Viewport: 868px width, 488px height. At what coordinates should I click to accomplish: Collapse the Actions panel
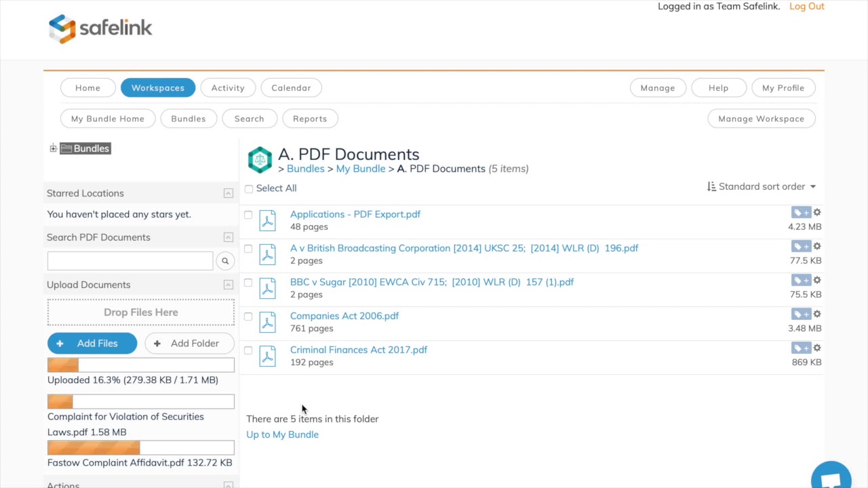[x=229, y=485]
